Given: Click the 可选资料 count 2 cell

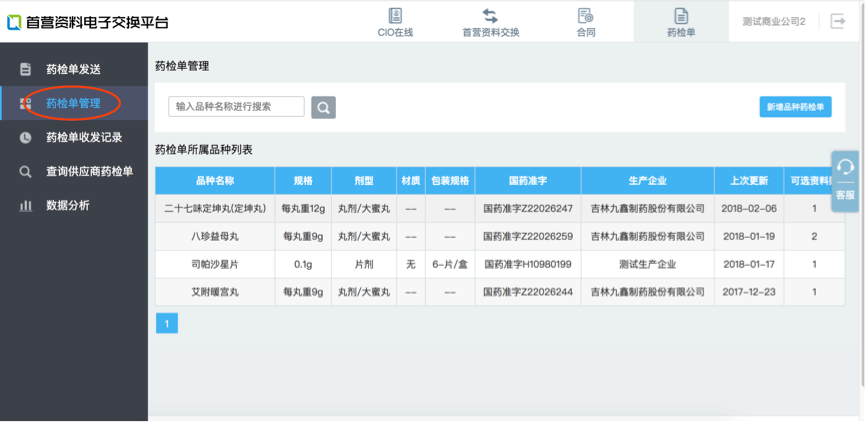Looking at the screenshot, I should [x=814, y=237].
